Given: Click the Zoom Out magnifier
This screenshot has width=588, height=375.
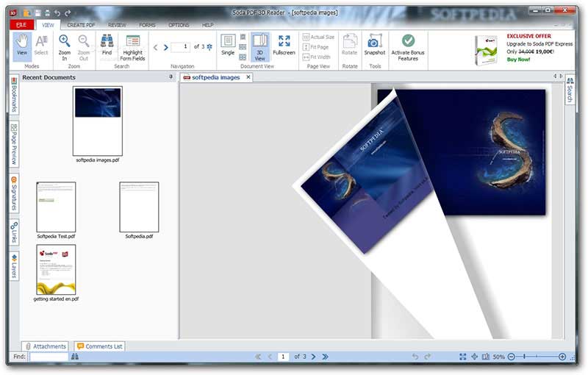Looking at the screenshot, I should point(84,48).
